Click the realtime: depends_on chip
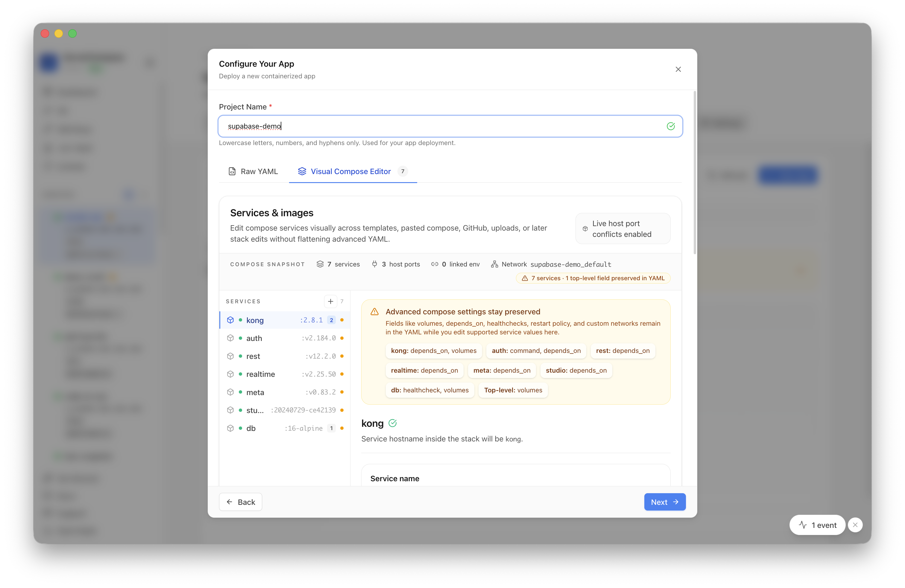The width and height of the screenshot is (905, 588). click(424, 370)
